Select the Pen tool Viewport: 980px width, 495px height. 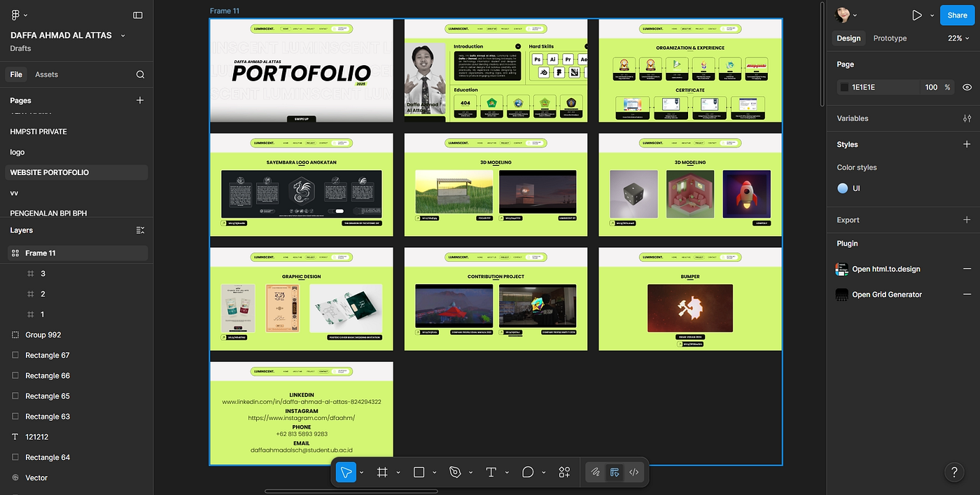click(455, 473)
